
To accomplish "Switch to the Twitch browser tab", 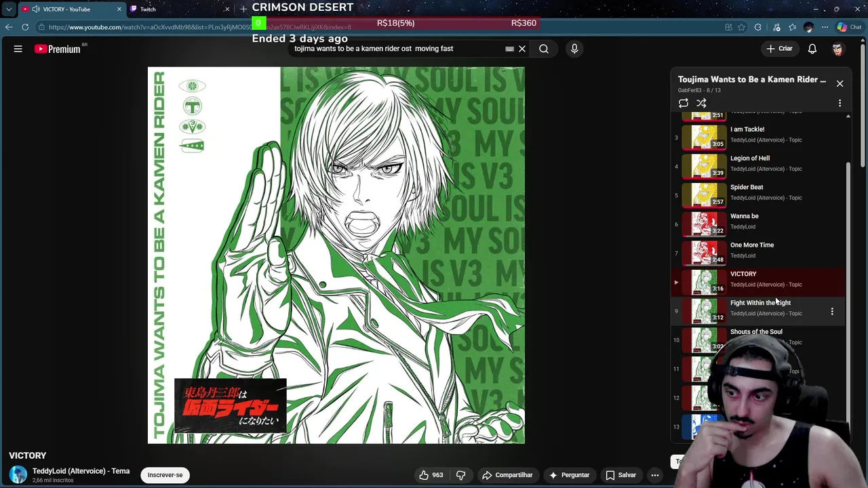I will [179, 9].
